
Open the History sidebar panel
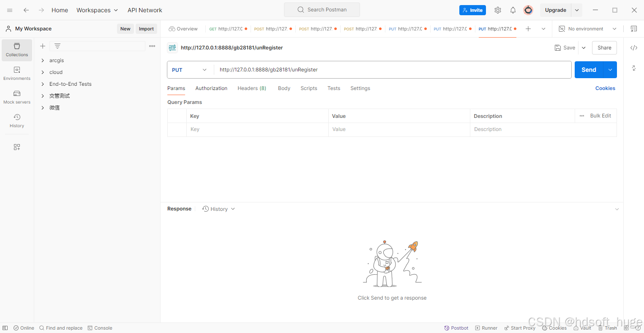[x=17, y=121]
